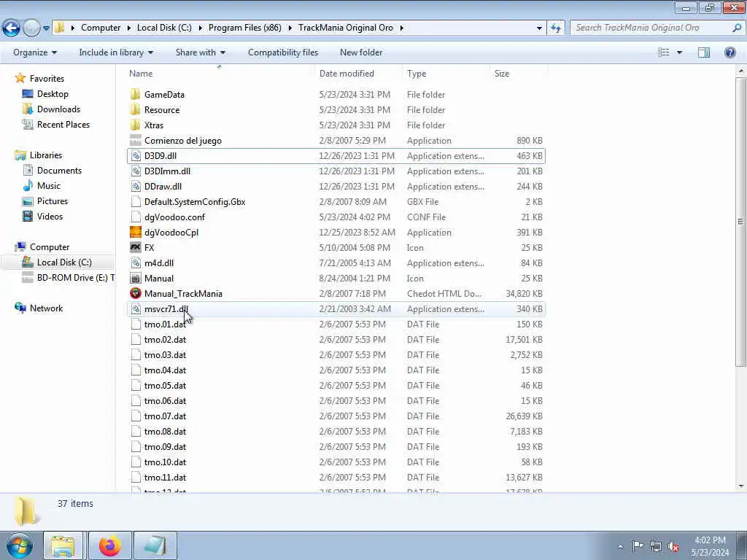Viewport: 747px width, 560px height.
Task: Open Downloads in Favorites
Action: pos(58,109)
